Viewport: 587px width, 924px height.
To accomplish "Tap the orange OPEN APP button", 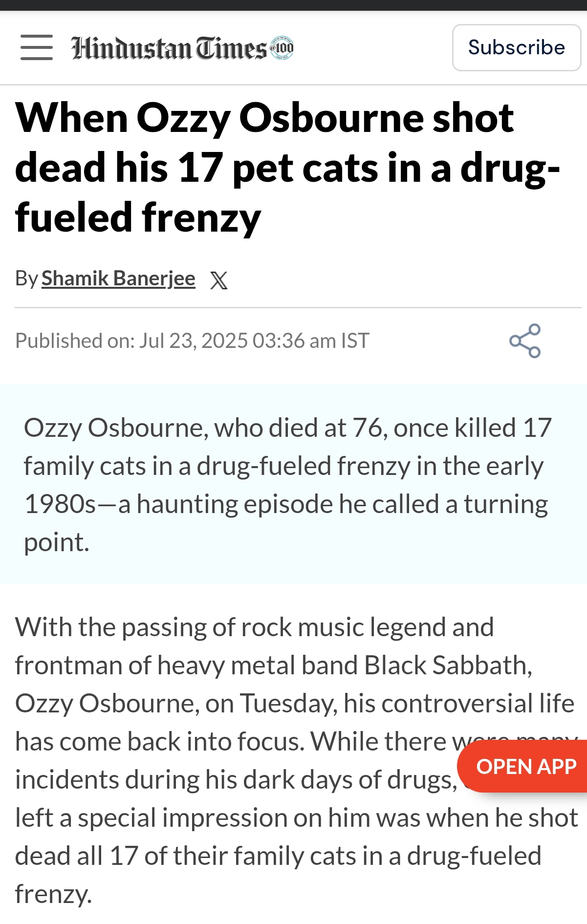I will point(526,767).
